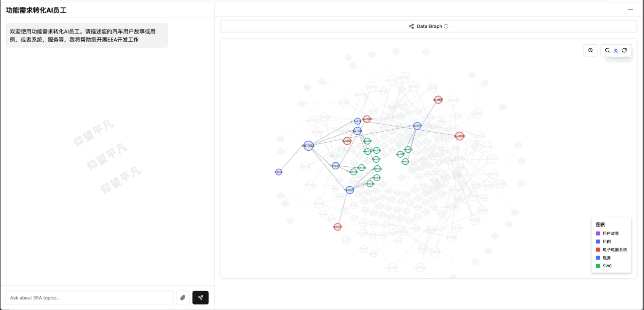
Task: Fit the graph using the focus icon
Action: click(616, 50)
